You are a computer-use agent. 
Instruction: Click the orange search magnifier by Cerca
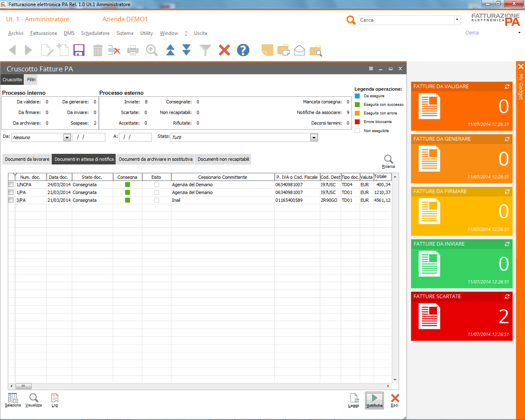pyautogui.click(x=351, y=20)
